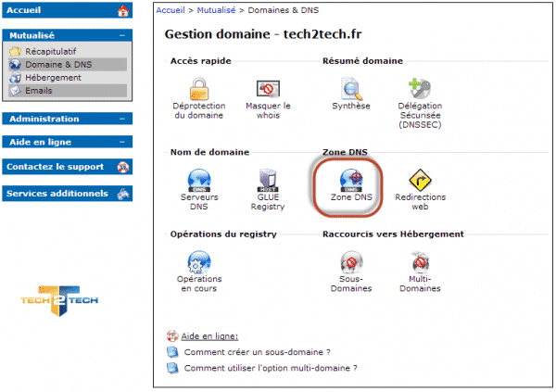Open 'Comment créer un sous-domaine ?' help link
The width and height of the screenshot is (556, 392).
click(x=257, y=352)
